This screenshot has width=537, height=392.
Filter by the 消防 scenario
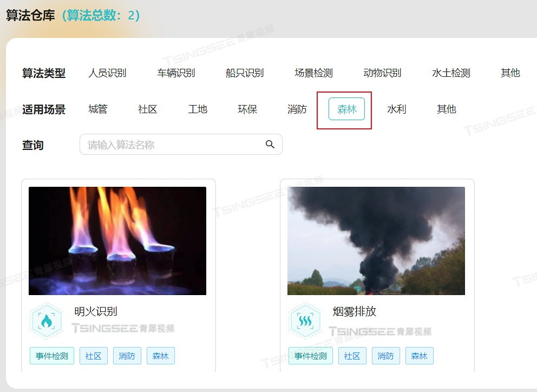click(297, 109)
